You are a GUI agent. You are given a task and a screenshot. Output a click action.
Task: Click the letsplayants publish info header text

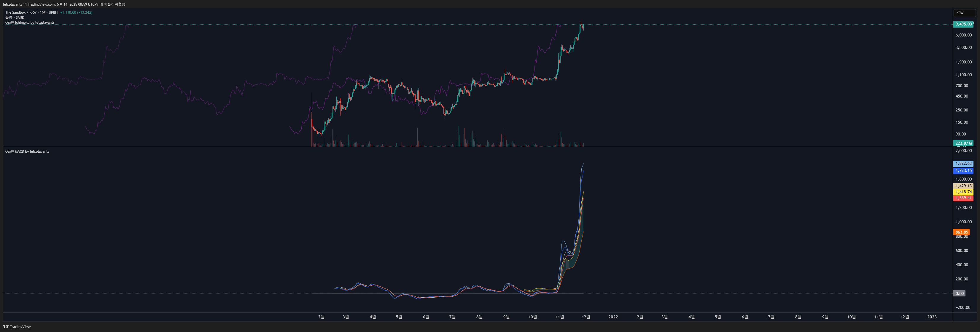point(64,4)
